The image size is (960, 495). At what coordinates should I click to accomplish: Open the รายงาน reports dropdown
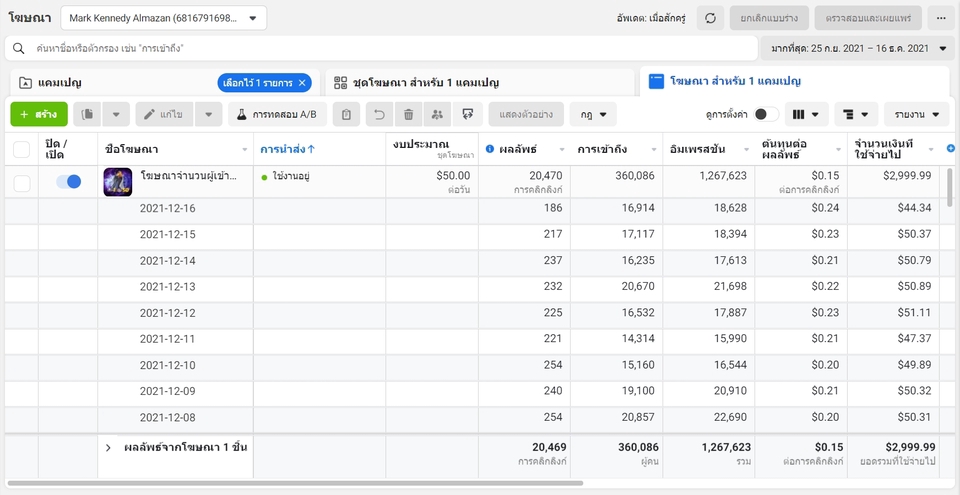pos(917,115)
